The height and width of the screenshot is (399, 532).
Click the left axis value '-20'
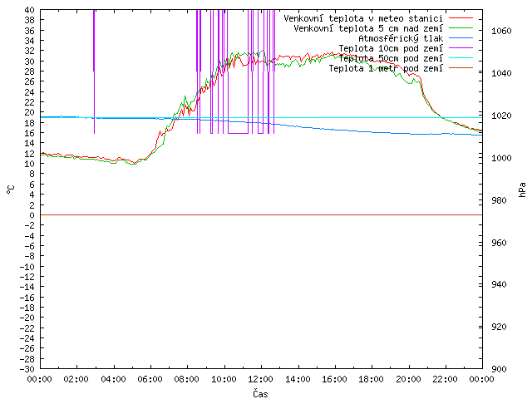27,318
